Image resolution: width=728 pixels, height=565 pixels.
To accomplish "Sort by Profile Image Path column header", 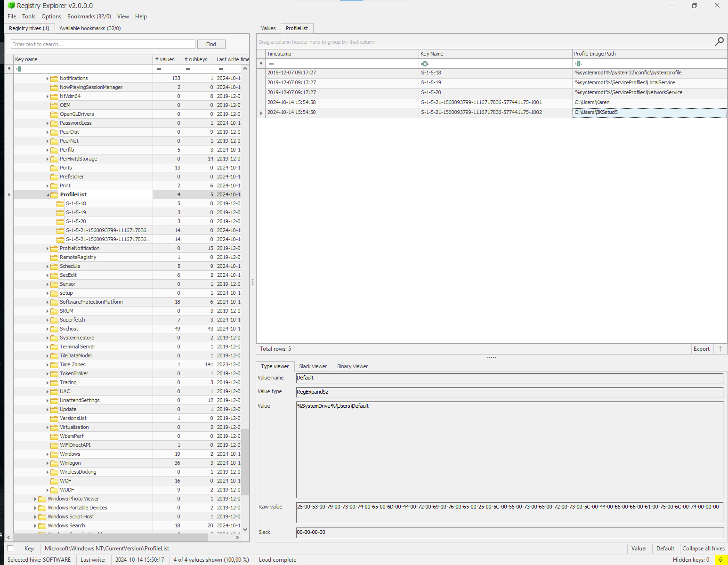I will (649, 54).
